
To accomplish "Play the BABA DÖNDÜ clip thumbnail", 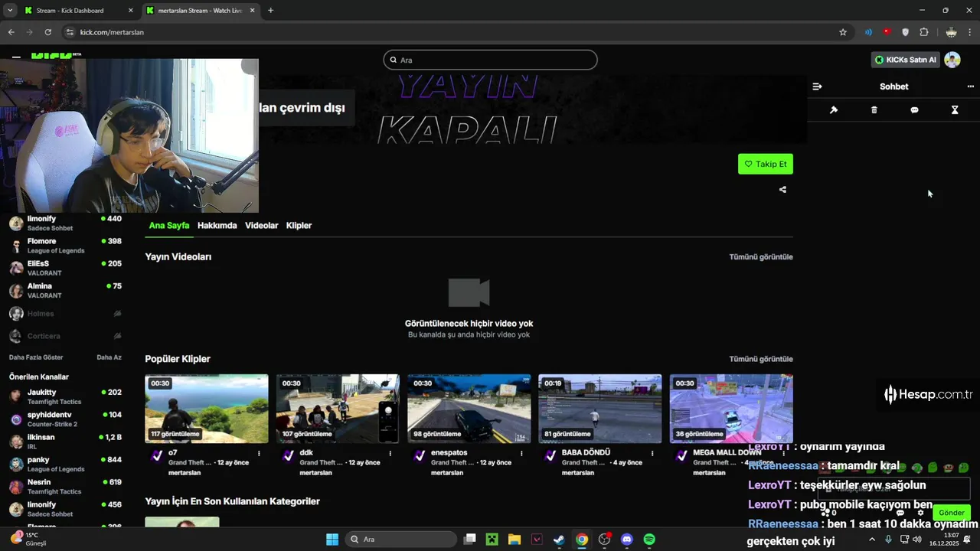I will 600,409.
